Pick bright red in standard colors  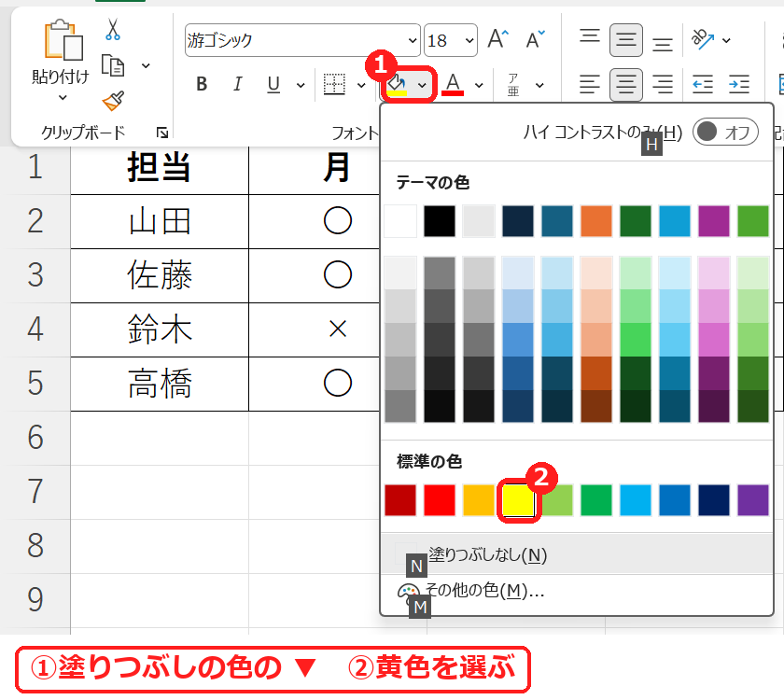click(440, 500)
